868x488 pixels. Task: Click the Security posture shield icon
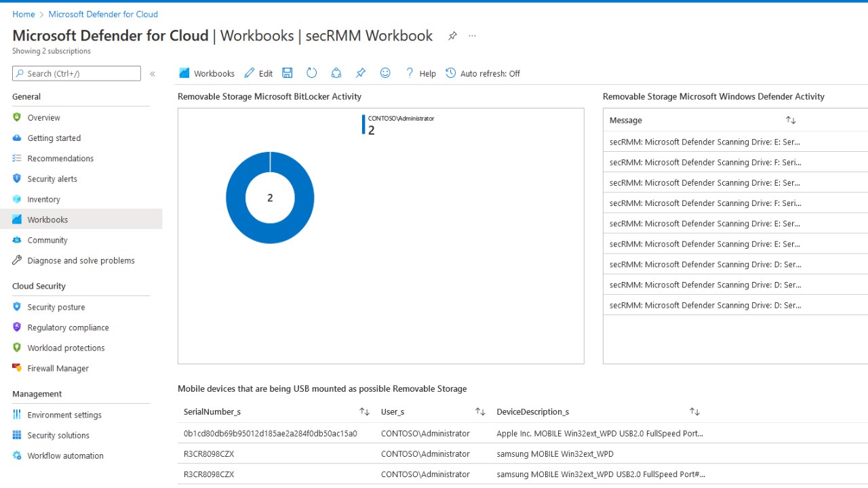coord(17,306)
